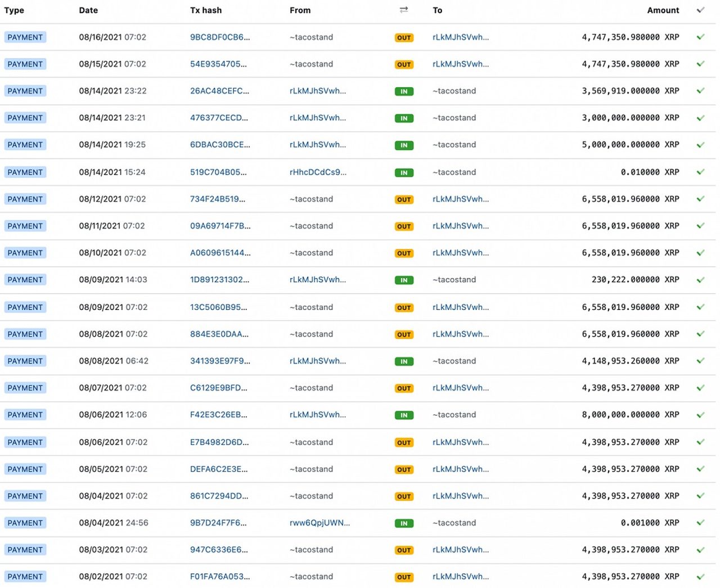
Task: Open Tx hash 26AC48CEFC...
Action: 219,91
